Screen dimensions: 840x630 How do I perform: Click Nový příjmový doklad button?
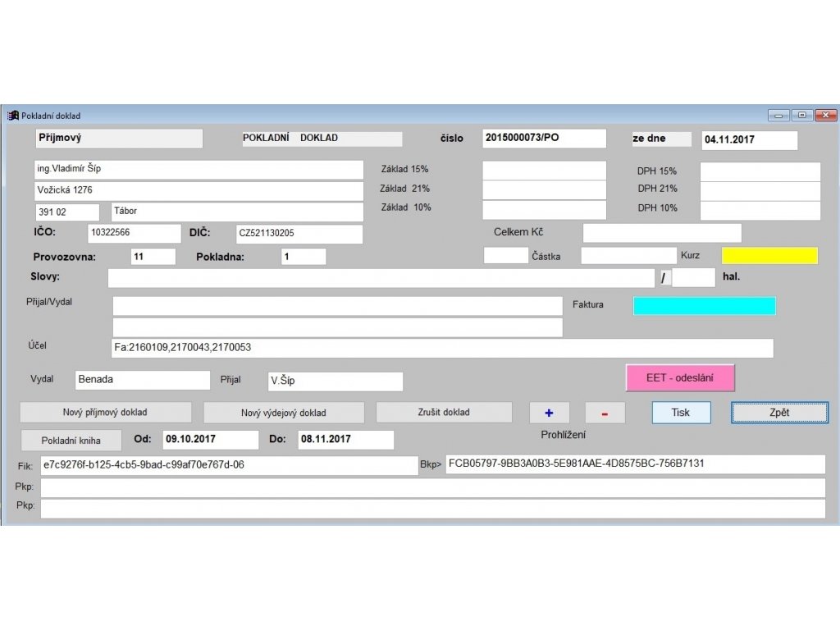[105, 413]
